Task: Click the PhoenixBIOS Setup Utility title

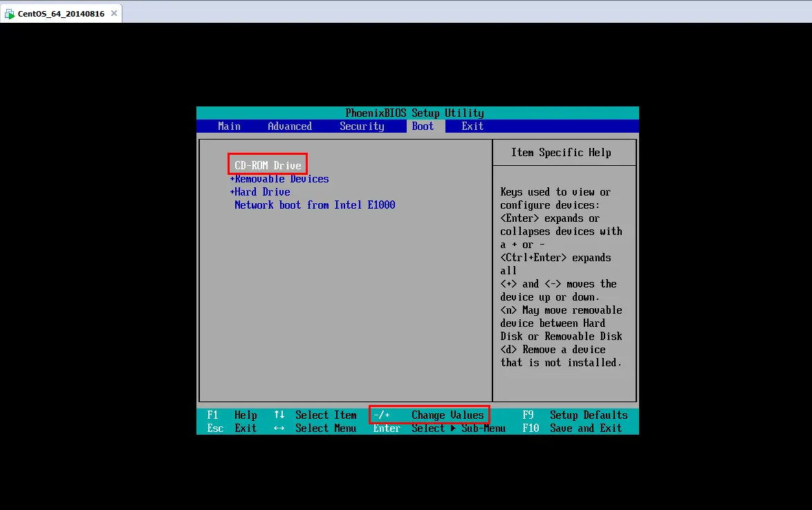Action: coord(414,113)
